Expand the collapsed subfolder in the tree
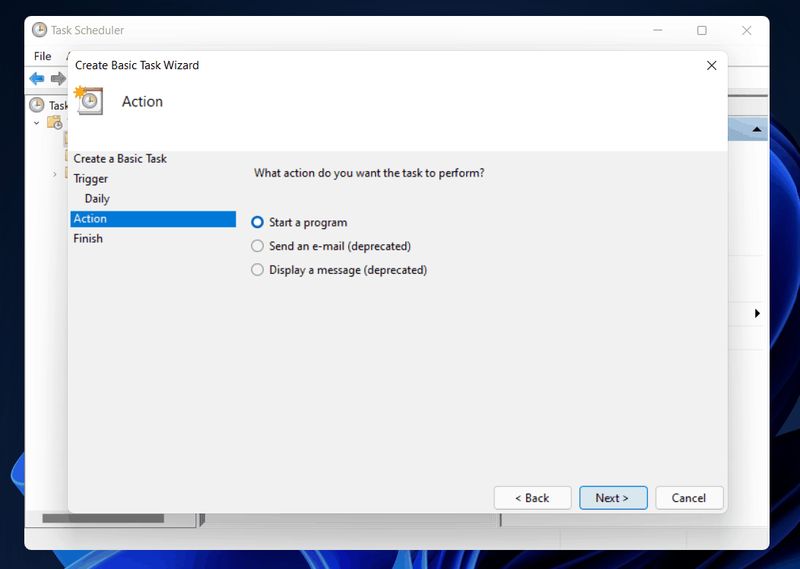 tap(55, 174)
